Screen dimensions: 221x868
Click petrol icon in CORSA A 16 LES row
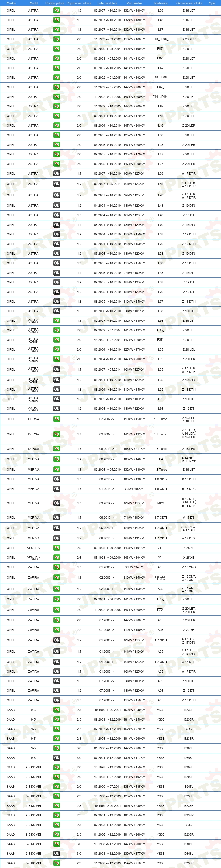click(x=57, y=449)
